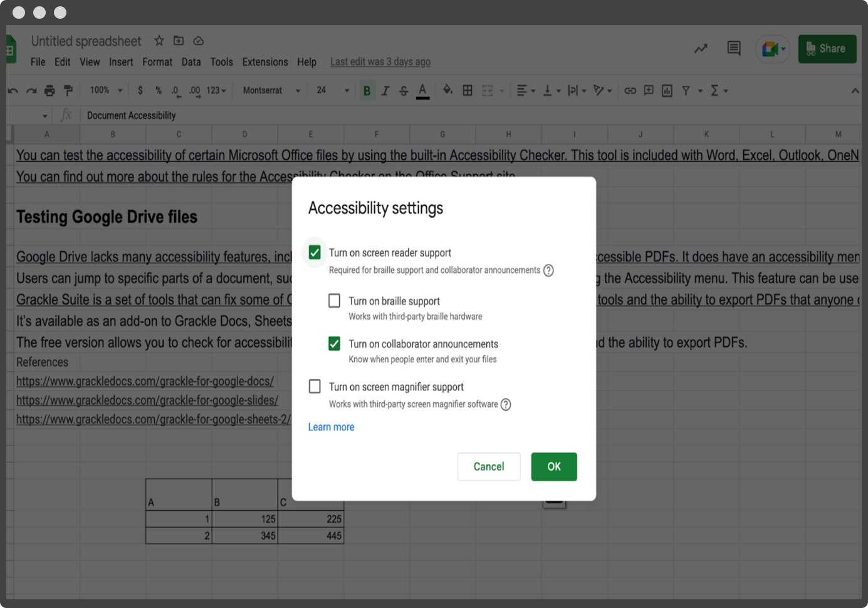
Task: Open the Format menu
Action: click(157, 62)
